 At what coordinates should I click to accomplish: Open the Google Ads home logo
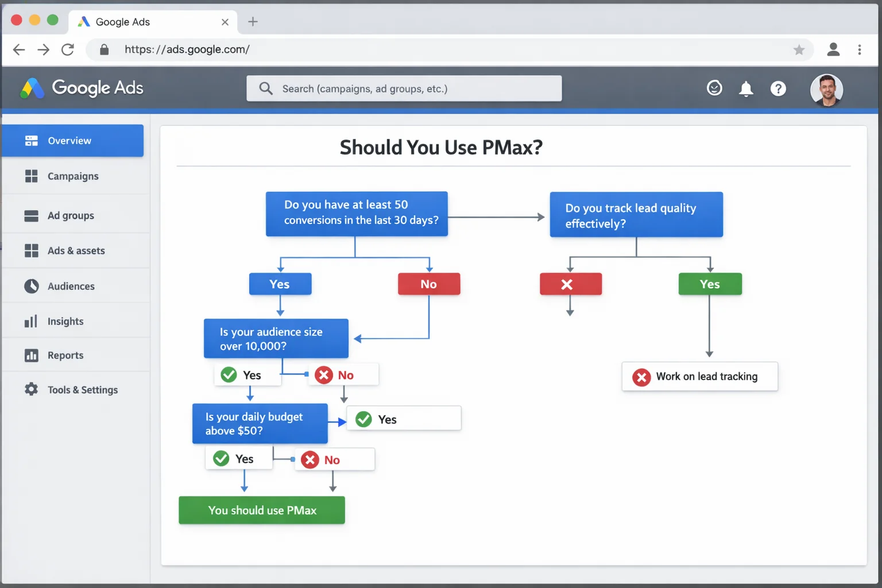tap(80, 88)
